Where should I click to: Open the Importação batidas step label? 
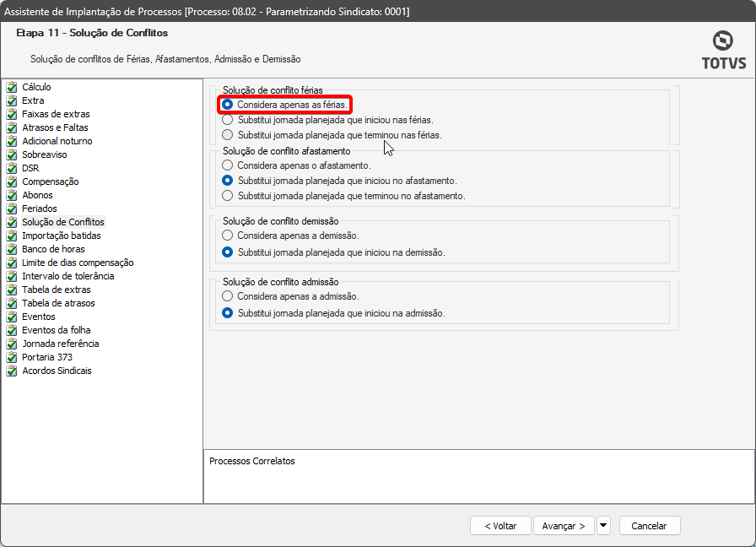62,236
